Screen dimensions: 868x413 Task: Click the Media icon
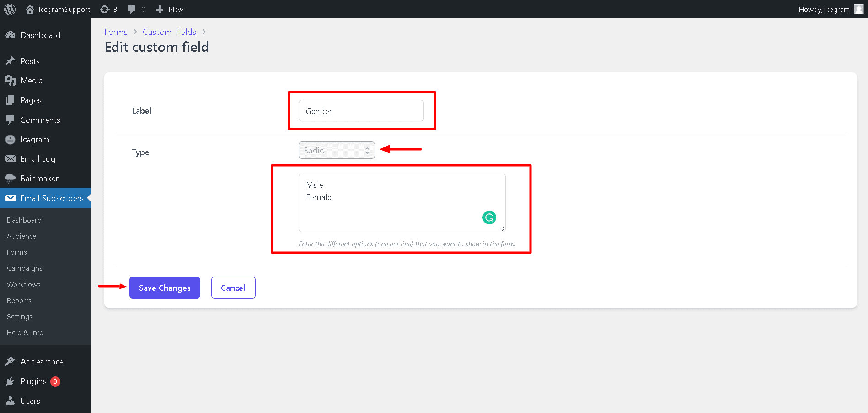10,81
